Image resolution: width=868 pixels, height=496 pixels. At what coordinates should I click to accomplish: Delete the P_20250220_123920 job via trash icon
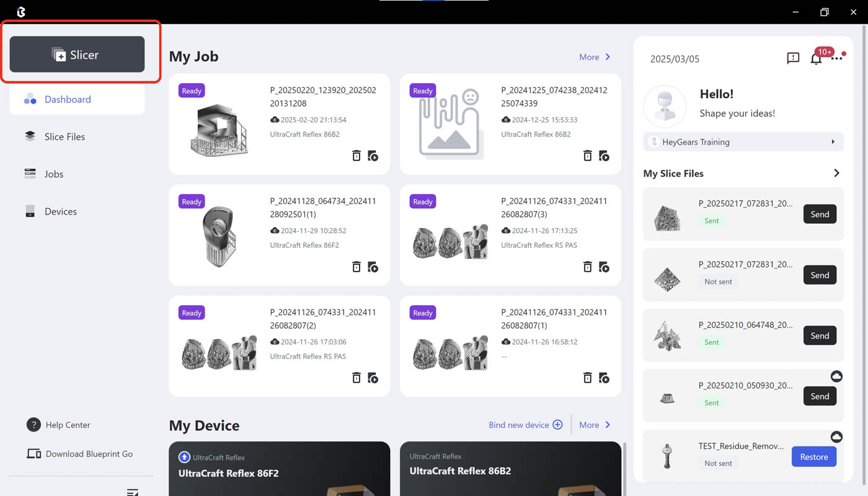click(356, 156)
